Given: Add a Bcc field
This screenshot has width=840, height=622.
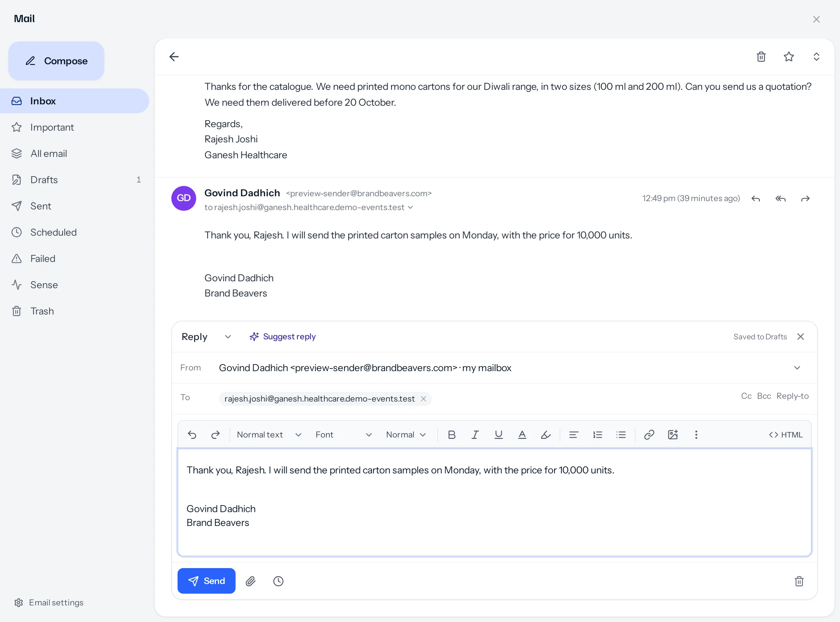Looking at the screenshot, I should point(764,396).
